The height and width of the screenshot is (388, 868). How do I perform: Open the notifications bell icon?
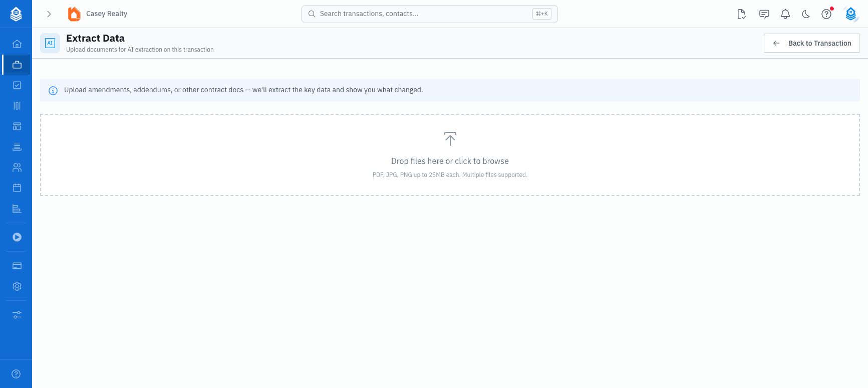pos(785,14)
